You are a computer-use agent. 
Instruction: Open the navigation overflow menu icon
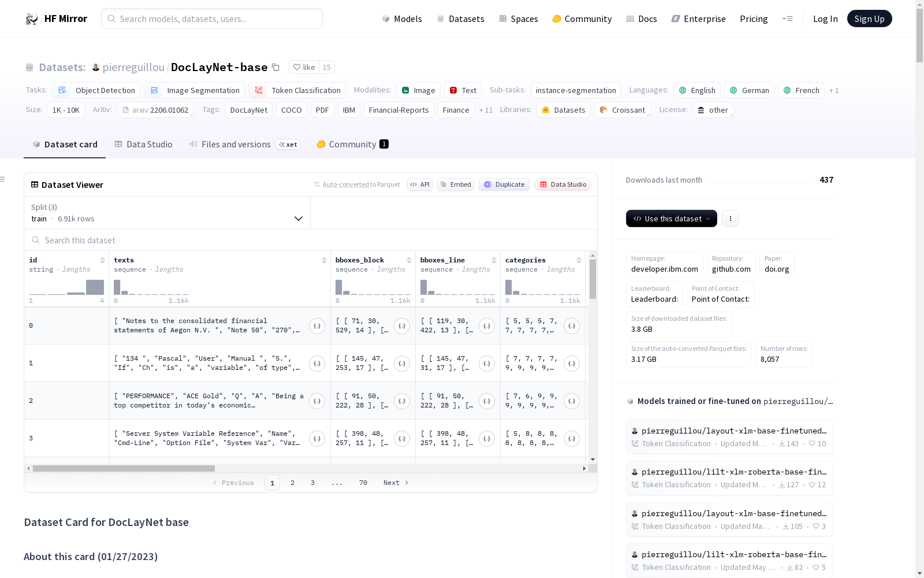click(787, 19)
